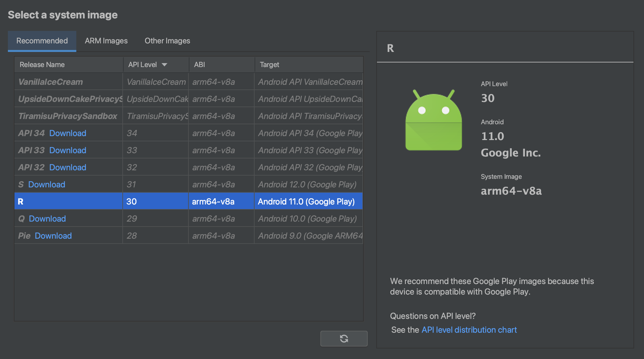Click the ABI column header

tap(199, 65)
